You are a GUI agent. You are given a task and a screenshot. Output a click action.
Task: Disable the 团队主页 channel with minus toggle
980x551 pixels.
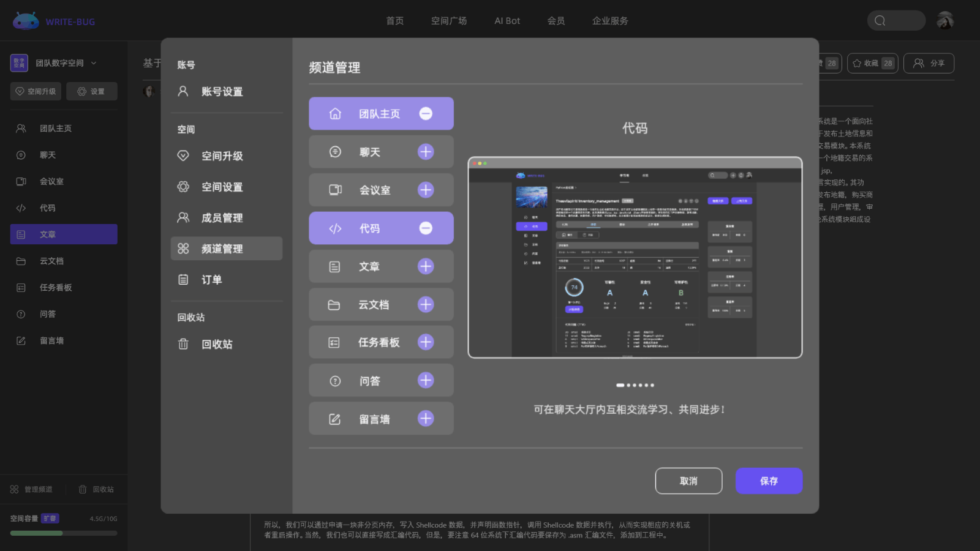coord(426,113)
